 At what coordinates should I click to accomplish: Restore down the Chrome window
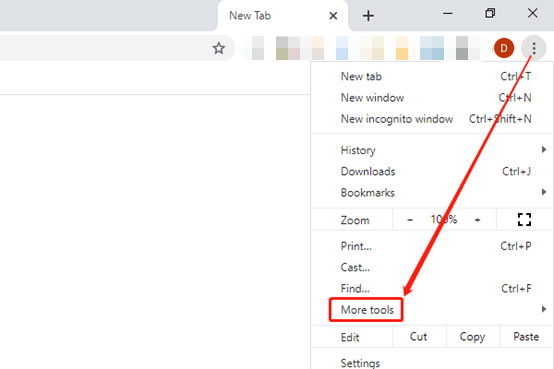490,14
